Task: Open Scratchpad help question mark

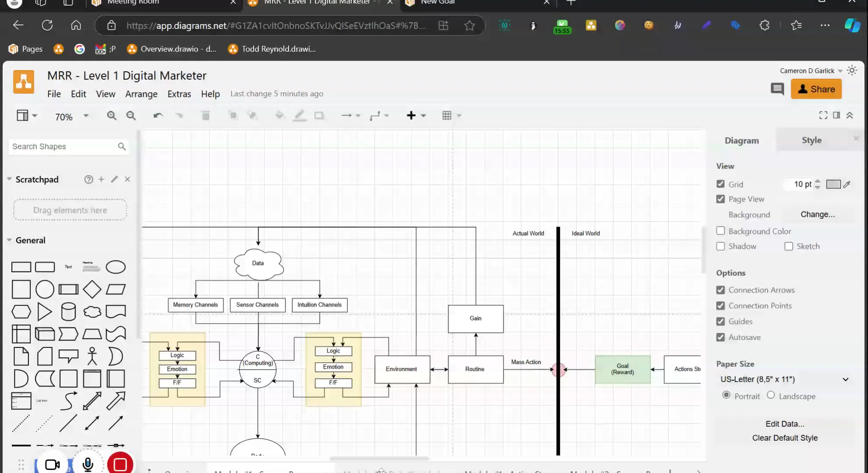Action: (x=88, y=180)
